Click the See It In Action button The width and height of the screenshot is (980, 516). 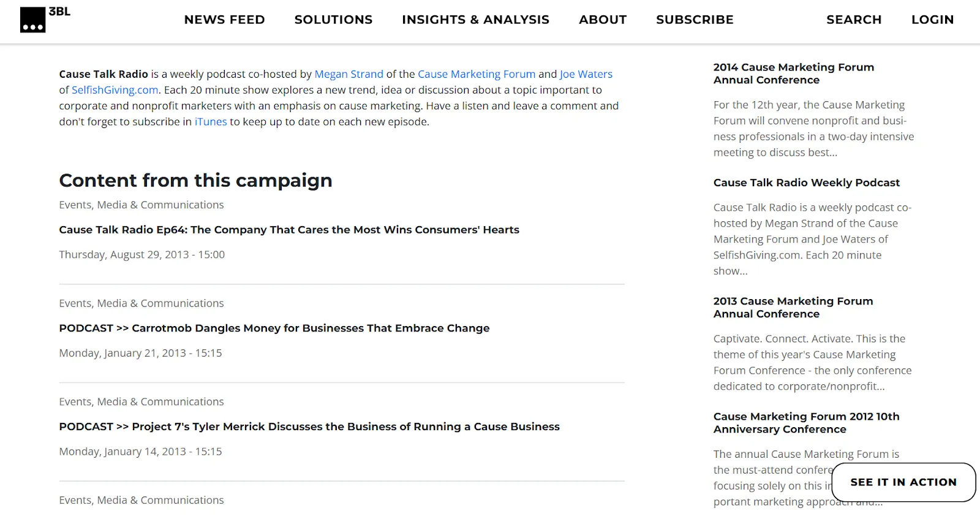click(x=903, y=482)
